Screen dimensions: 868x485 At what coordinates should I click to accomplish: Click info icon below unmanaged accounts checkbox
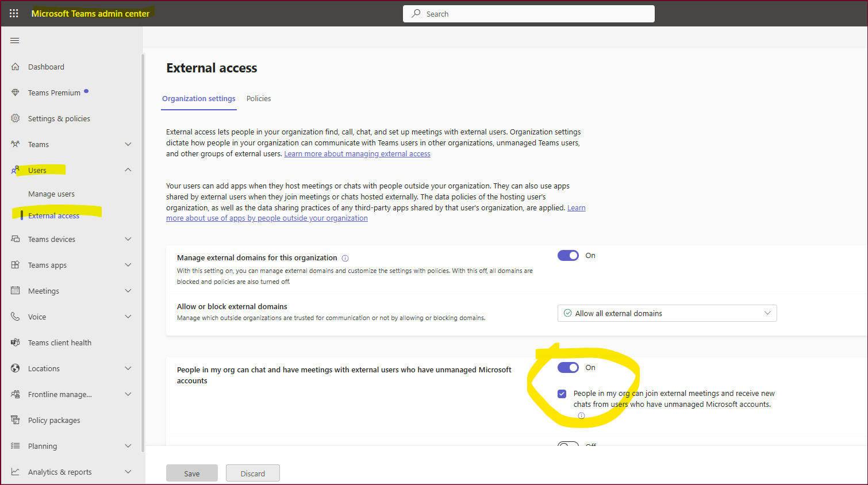point(581,415)
